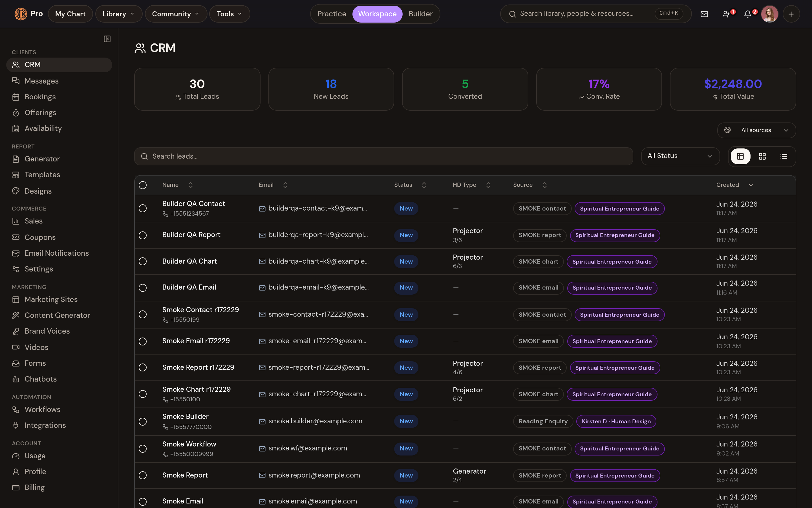
Task: Click the Reading Enquiry source tag
Action: [543, 421]
